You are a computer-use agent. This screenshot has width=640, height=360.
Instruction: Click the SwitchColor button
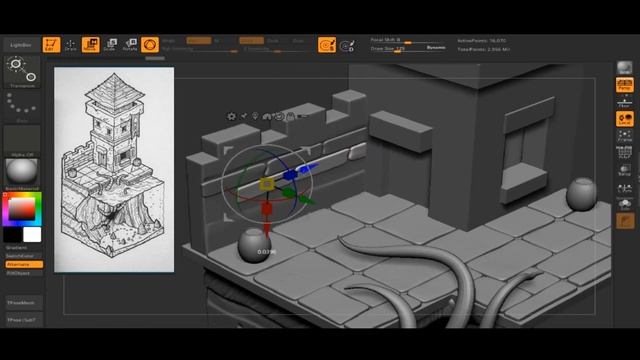(x=23, y=256)
